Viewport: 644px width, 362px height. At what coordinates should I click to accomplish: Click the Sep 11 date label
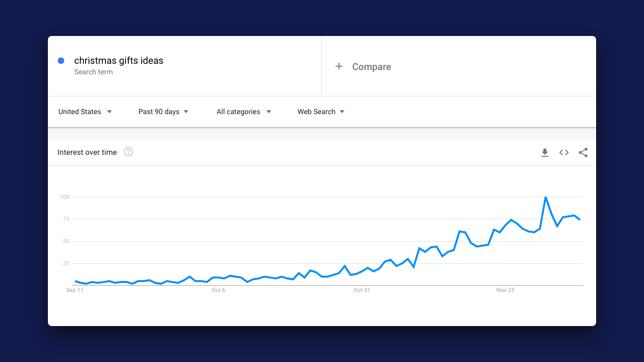(75, 290)
